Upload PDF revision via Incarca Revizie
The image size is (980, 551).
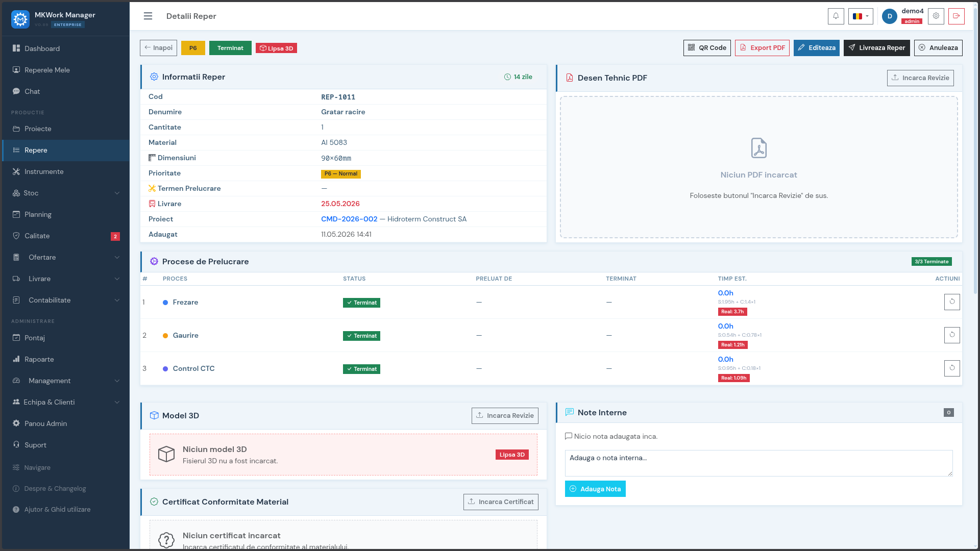tap(920, 78)
